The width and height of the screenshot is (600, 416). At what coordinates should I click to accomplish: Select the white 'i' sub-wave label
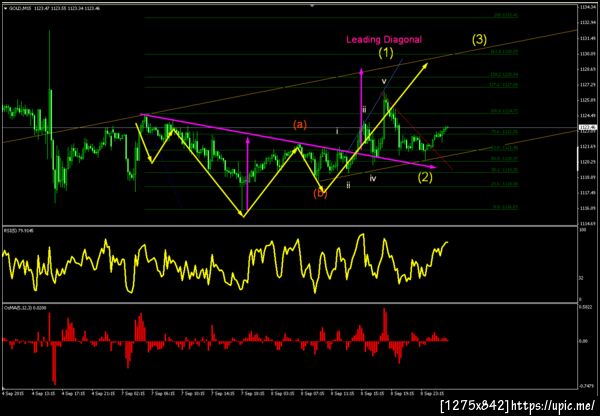(337, 131)
